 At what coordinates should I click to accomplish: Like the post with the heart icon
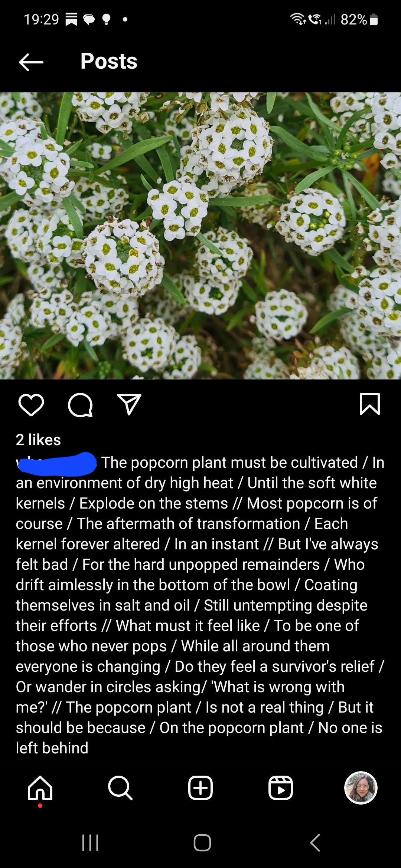coord(31,405)
